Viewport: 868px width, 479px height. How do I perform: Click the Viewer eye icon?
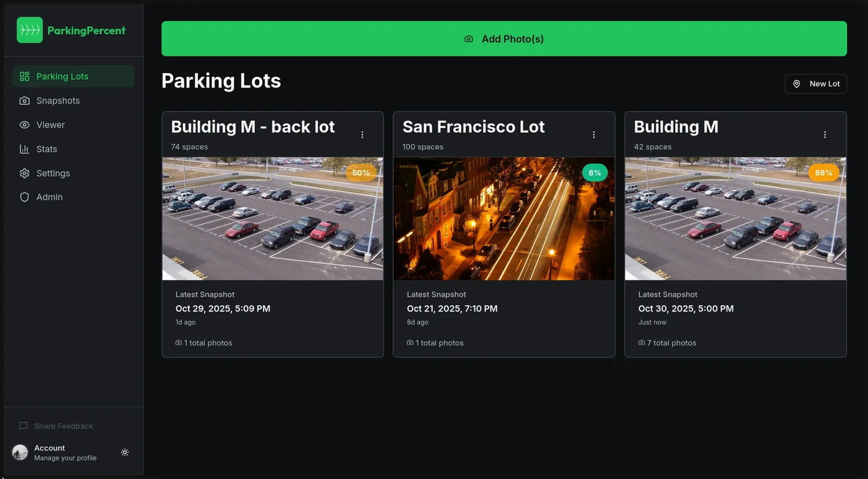pyautogui.click(x=25, y=125)
